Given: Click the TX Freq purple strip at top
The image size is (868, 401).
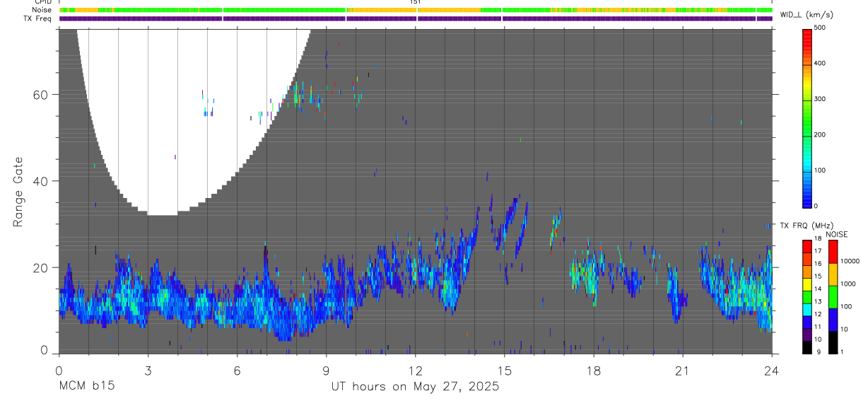Looking at the screenshot, I should (x=416, y=18).
